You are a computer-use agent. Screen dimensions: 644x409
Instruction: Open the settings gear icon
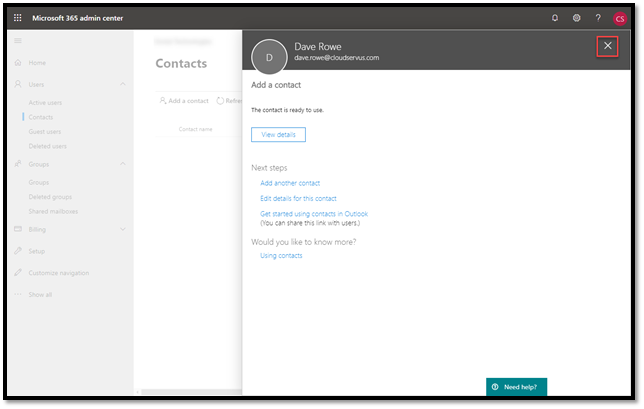(577, 18)
